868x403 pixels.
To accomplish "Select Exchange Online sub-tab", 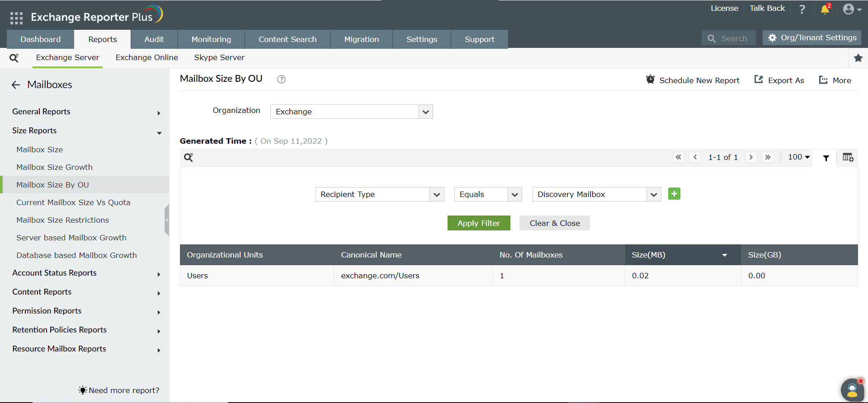I will (x=147, y=57).
